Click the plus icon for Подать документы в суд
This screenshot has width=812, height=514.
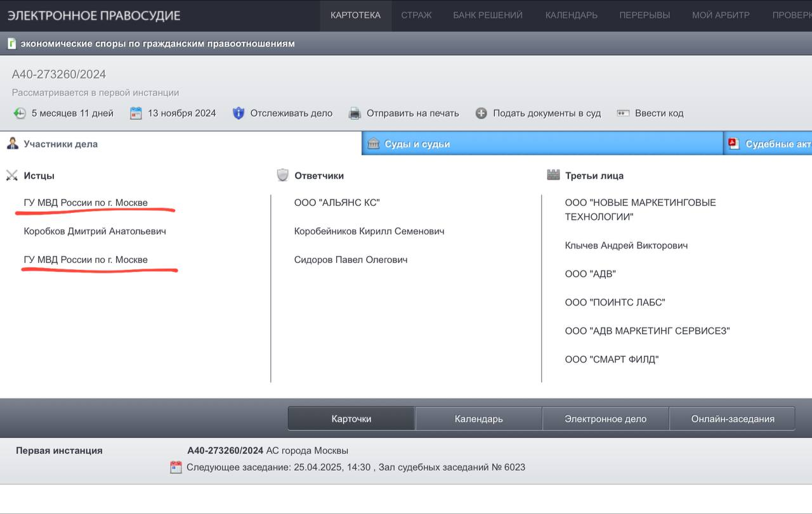(x=481, y=113)
